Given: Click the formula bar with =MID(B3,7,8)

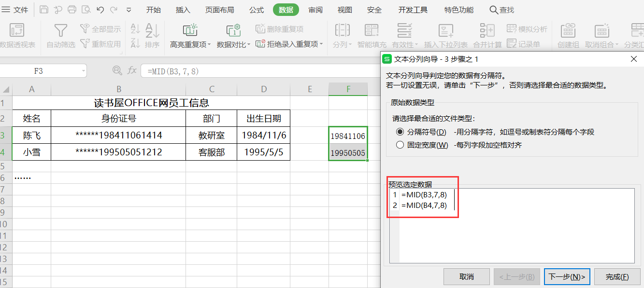Looking at the screenshot, I should [261, 71].
